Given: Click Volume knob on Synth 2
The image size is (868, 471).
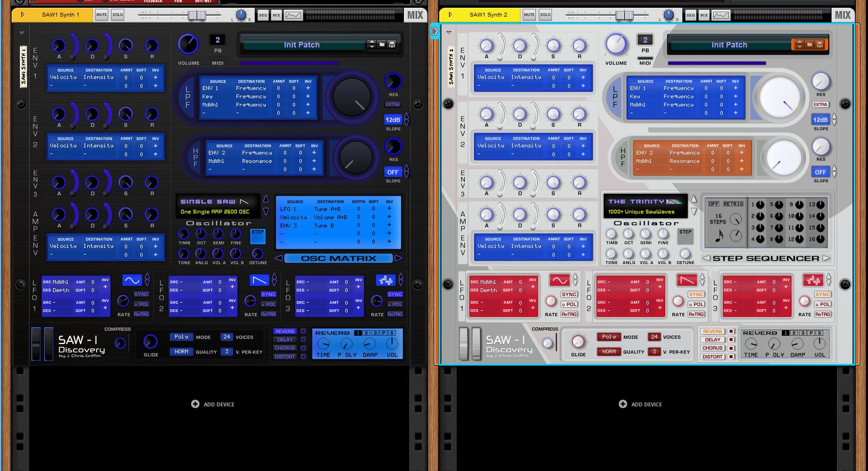Looking at the screenshot, I should click(x=616, y=44).
